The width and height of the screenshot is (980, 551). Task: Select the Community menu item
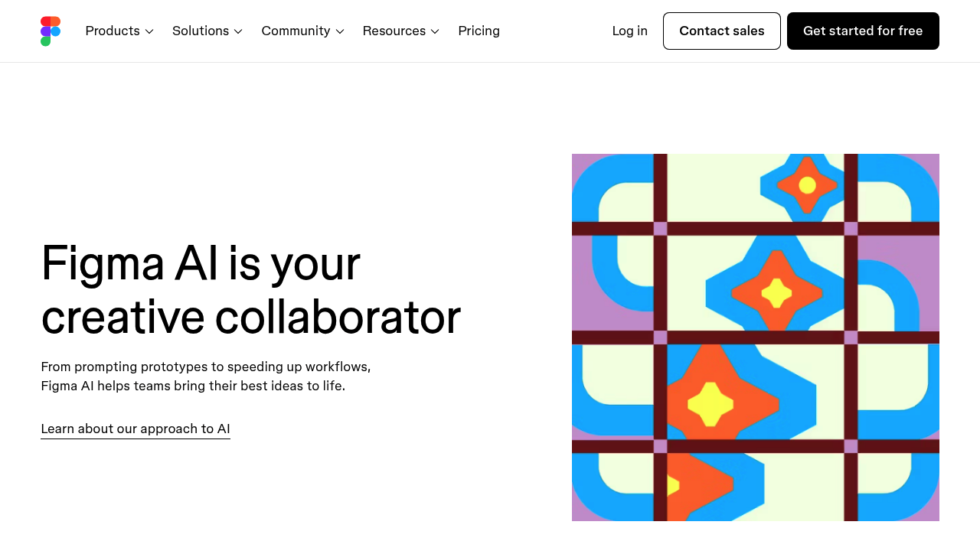[296, 31]
